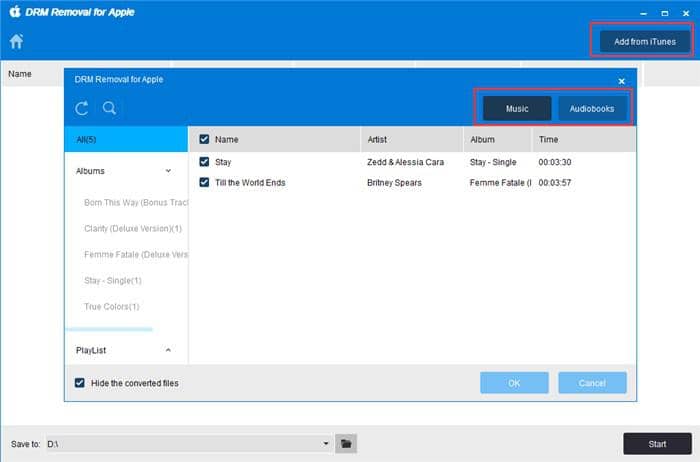
Task: Click the Till the World Ends song title
Action: pos(250,183)
